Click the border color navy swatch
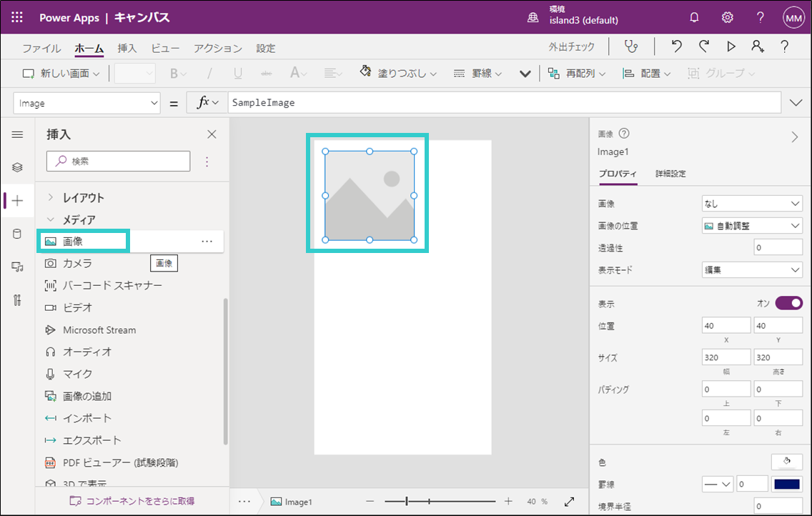 (x=786, y=485)
